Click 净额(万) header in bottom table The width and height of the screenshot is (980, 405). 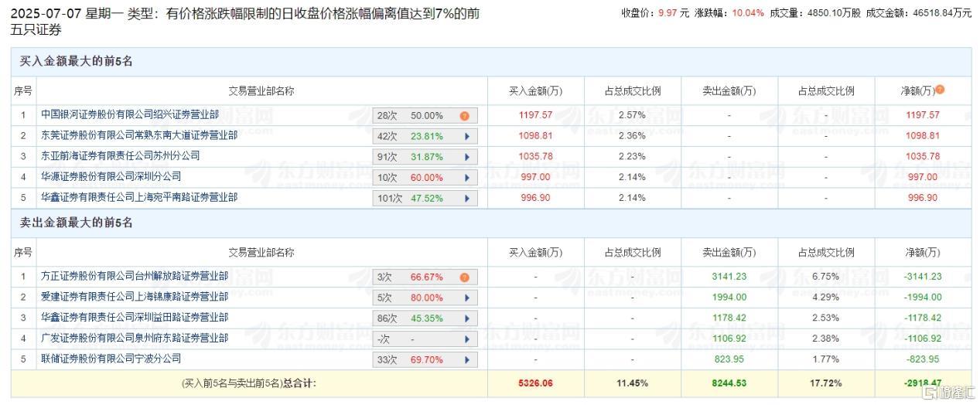[x=922, y=252]
